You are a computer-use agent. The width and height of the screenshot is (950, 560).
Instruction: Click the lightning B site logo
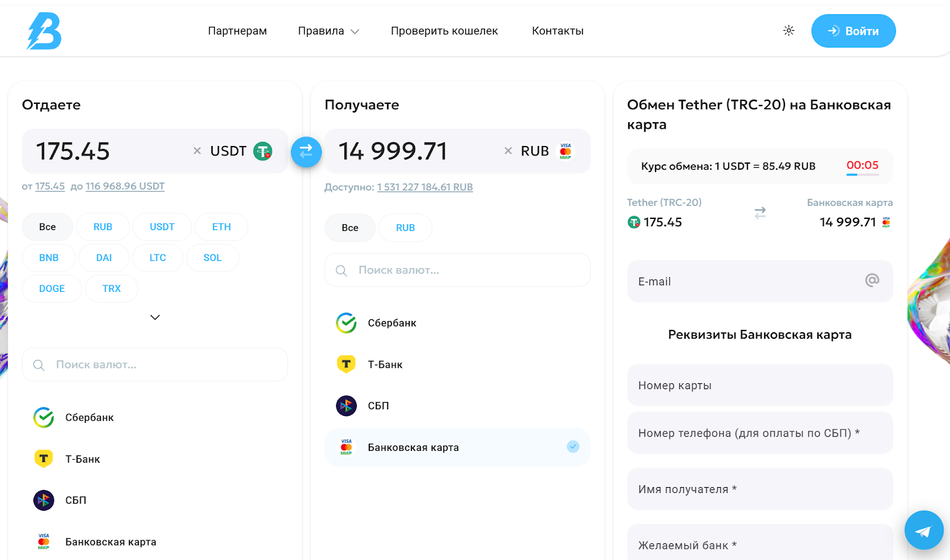[x=45, y=31]
